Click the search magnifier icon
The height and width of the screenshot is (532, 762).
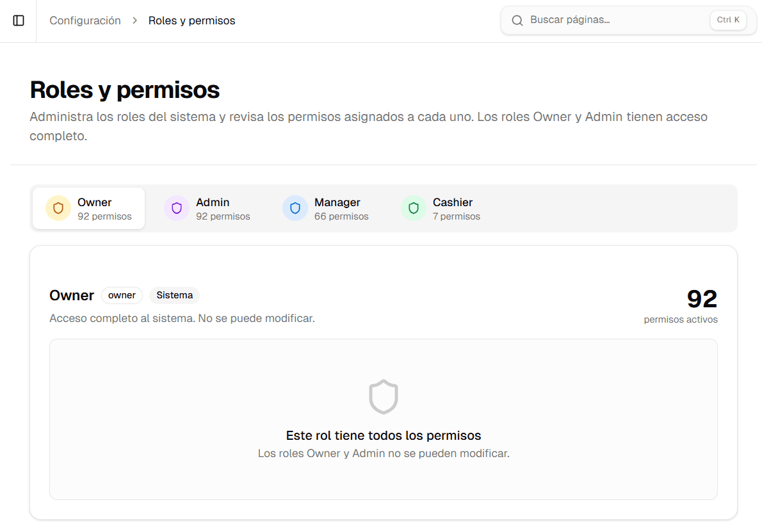(517, 20)
